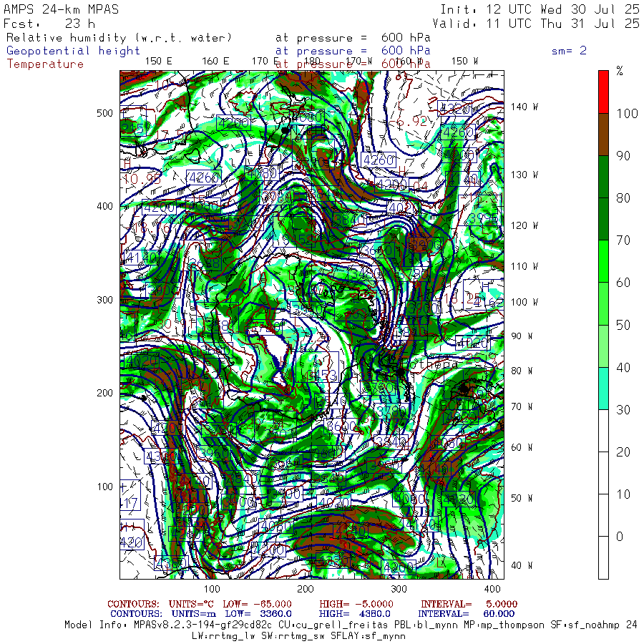Viewport: 644px width, 644px height.
Task: Click the red "Temperature" label
Action: click(x=45, y=64)
